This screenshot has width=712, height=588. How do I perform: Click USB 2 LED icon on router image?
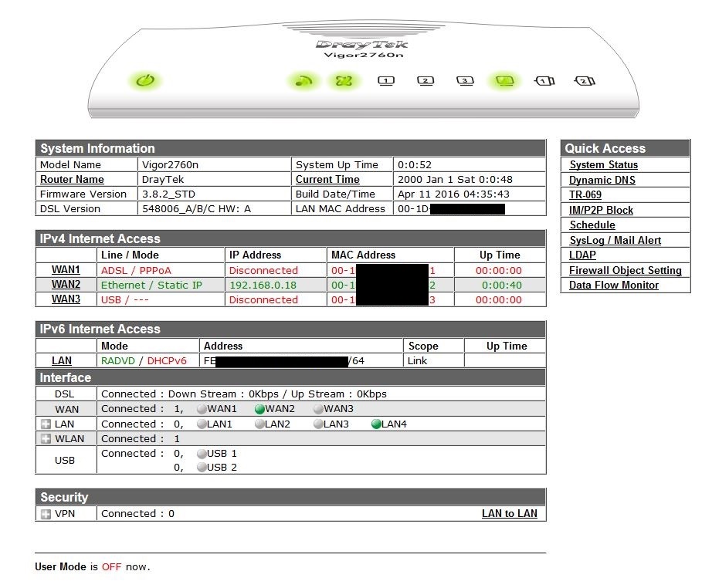pyautogui.click(x=585, y=81)
